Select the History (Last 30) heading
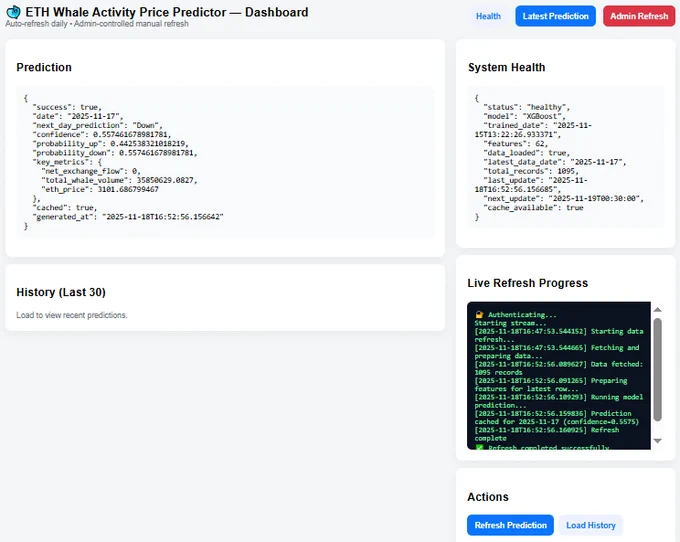The image size is (680, 542). point(61,292)
